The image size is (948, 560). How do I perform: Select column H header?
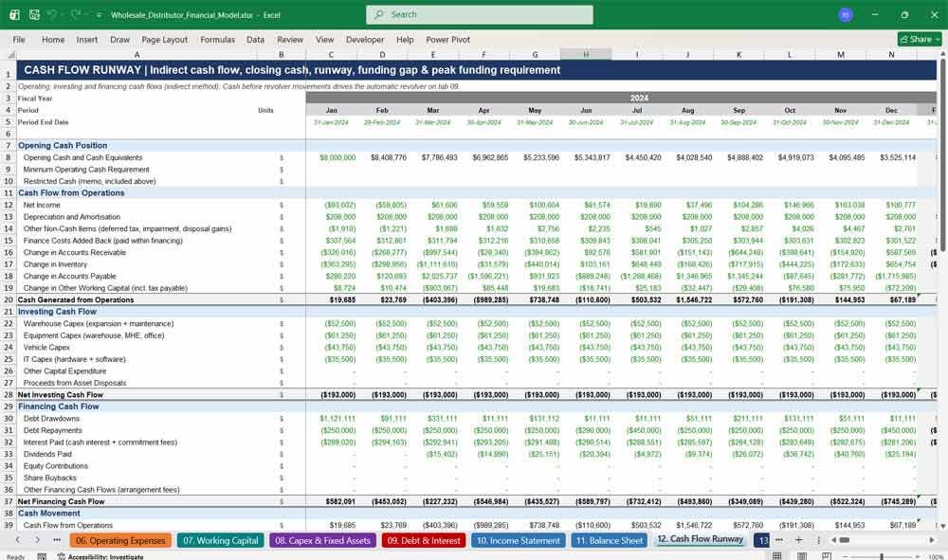click(x=586, y=54)
